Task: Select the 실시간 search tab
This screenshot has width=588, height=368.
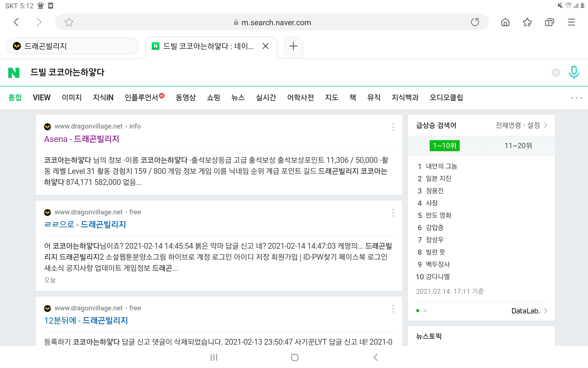Action: tap(266, 98)
